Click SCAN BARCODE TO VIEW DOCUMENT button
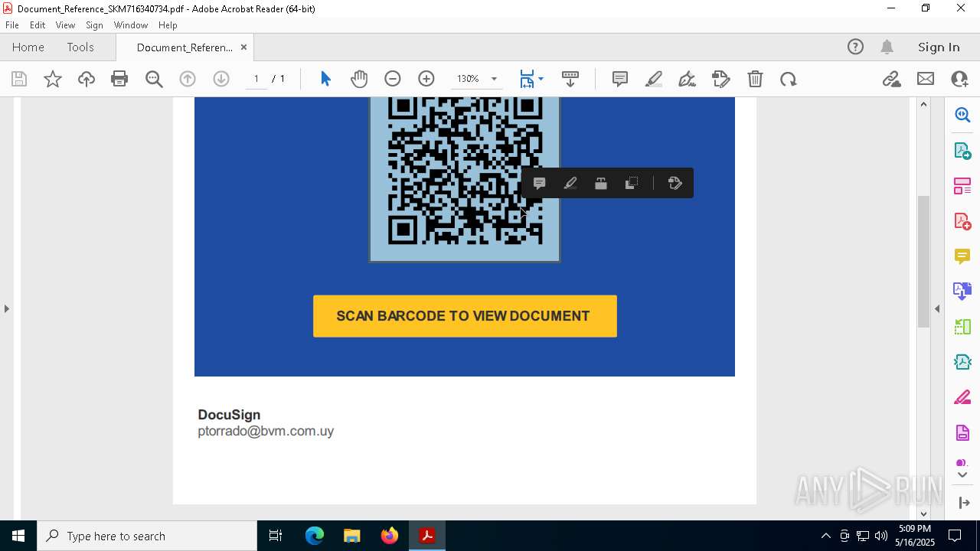This screenshot has height=551, width=980. point(465,316)
